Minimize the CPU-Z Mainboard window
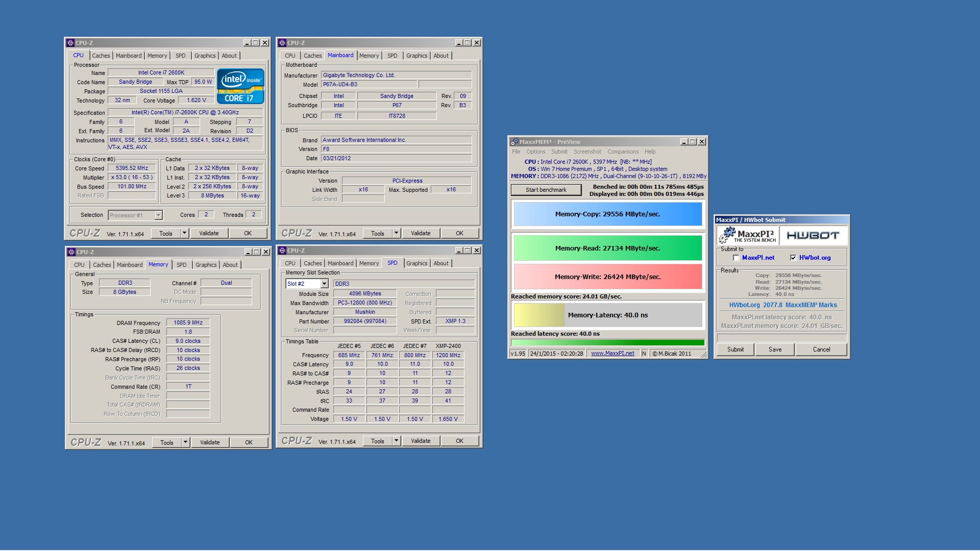980x551 pixels. [x=458, y=43]
